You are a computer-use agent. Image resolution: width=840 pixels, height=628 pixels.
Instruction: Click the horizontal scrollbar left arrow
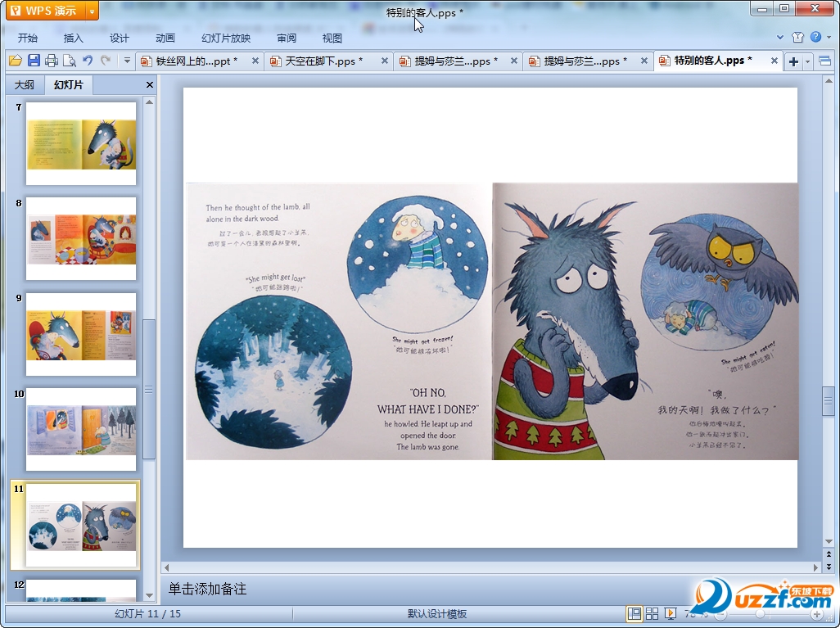click(166, 567)
